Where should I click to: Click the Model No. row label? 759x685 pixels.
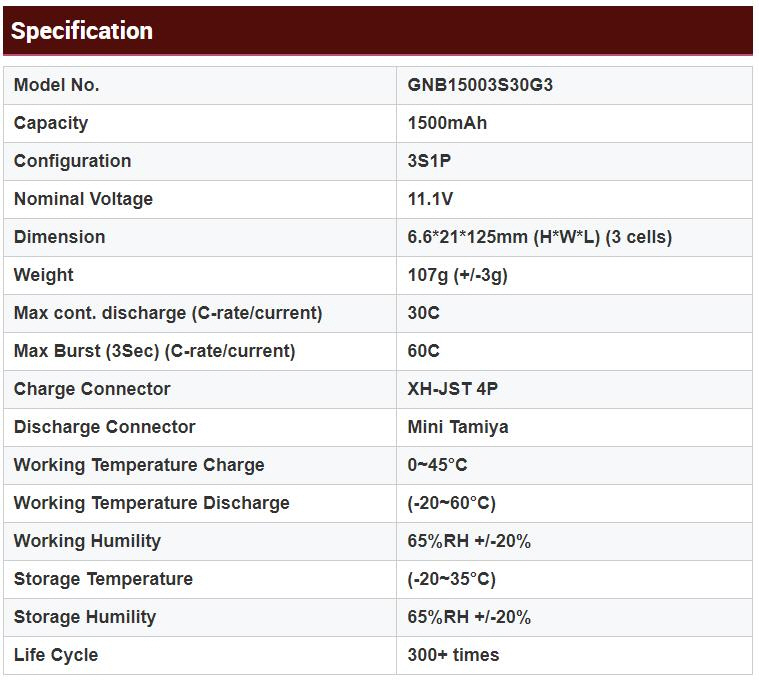[56, 85]
